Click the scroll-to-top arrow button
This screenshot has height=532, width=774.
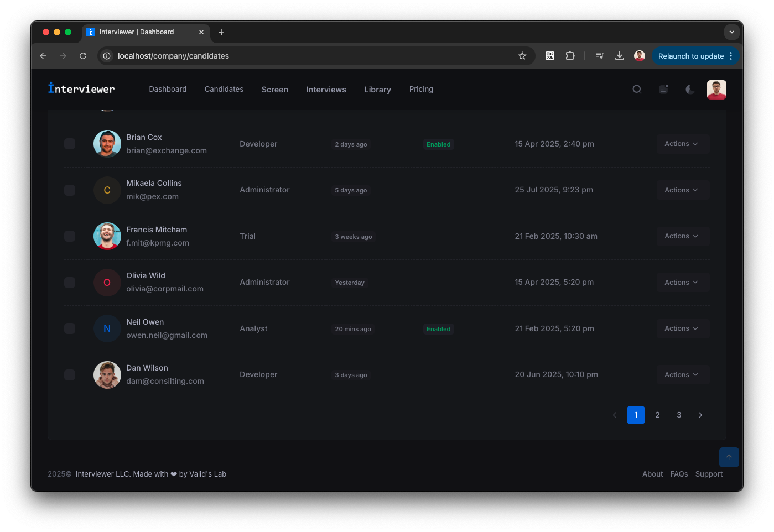[729, 457]
